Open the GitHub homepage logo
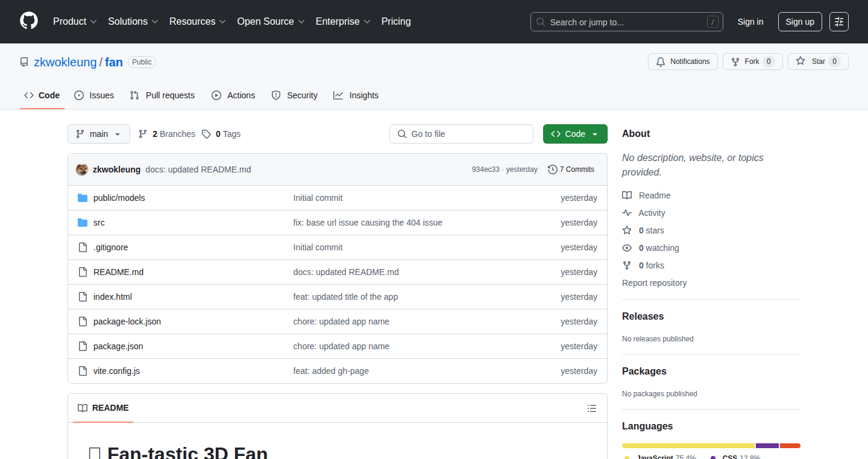Image resolution: width=868 pixels, height=459 pixels. (x=29, y=21)
